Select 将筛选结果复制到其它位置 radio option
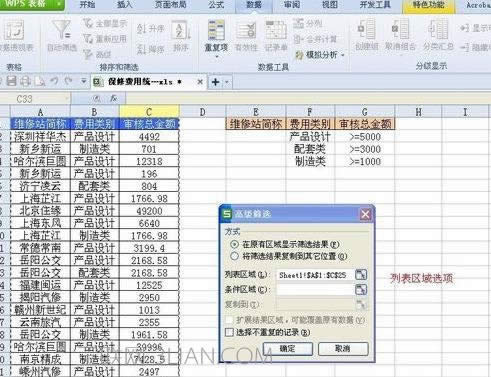 click(x=234, y=256)
